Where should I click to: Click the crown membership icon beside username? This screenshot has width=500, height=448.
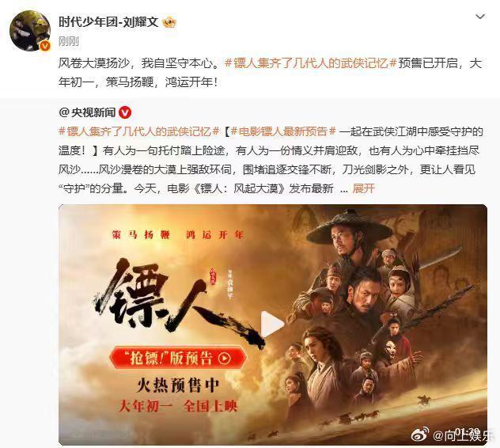pyautogui.click(x=169, y=22)
